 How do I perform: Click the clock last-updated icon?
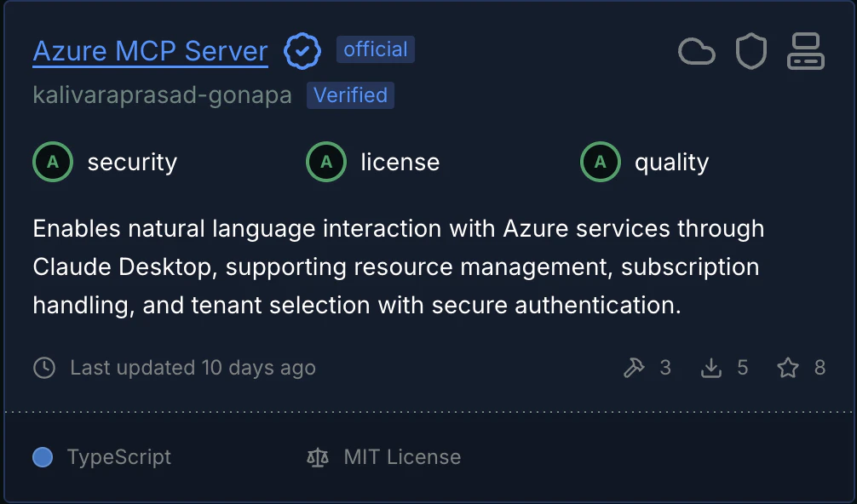coord(44,368)
